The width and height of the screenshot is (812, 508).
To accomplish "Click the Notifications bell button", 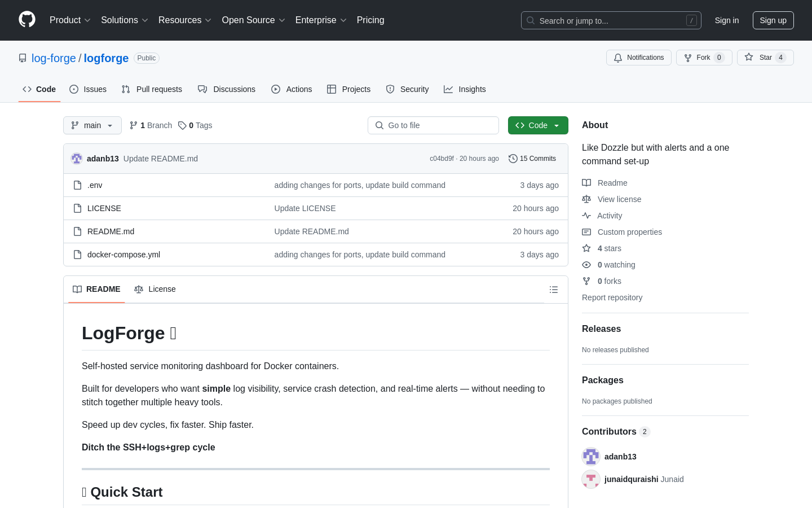I will (x=639, y=58).
